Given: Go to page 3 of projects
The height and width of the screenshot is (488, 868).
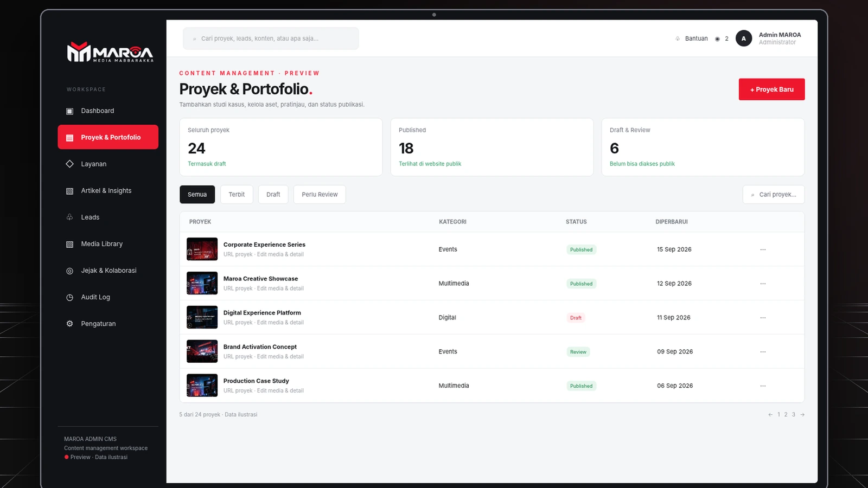Looking at the screenshot, I should (793, 415).
